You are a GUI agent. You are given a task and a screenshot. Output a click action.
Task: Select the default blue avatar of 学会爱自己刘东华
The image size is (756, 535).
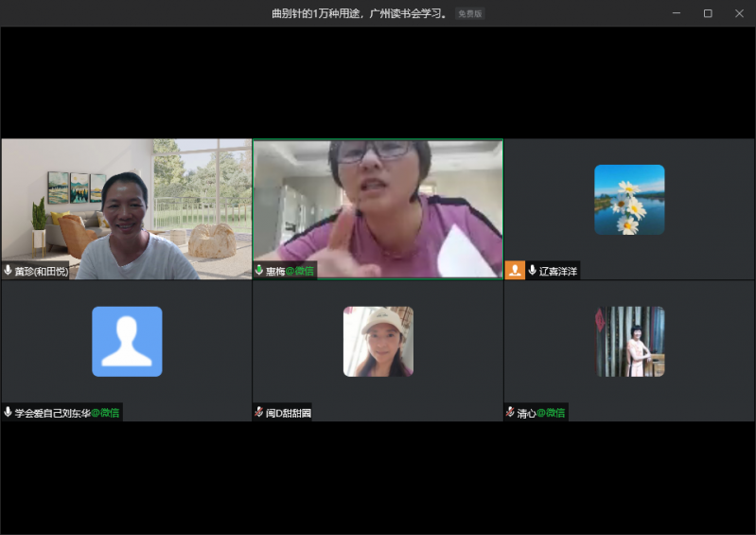click(127, 342)
